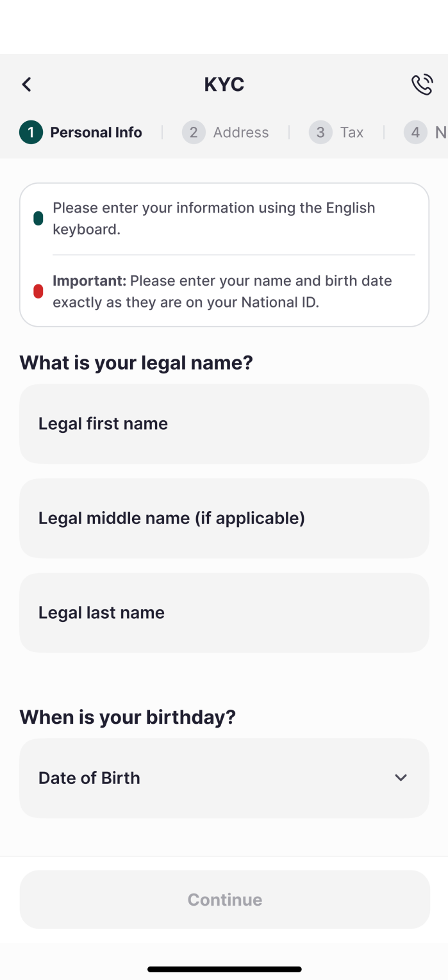Image resolution: width=448 pixels, height=980 pixels.
Task: Open the Date of Birth picker field
Action: point(212,778)
